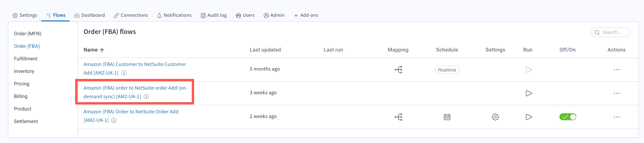Click the flows search field

[610, 32]
